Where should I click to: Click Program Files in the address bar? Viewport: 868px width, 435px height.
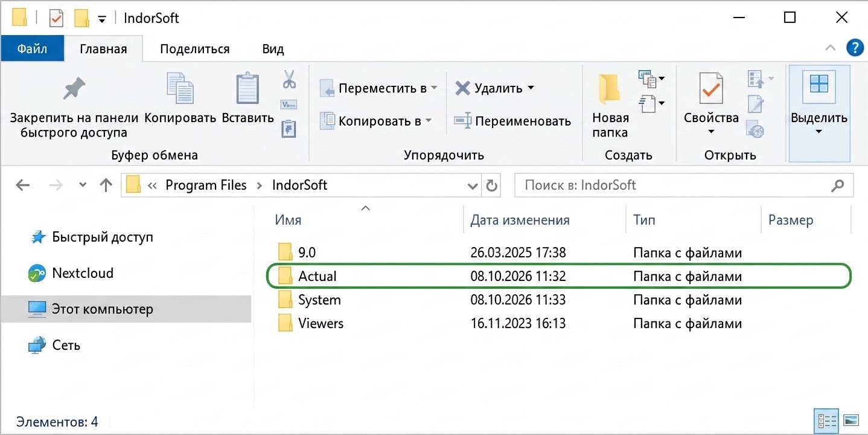coord(206,185)
